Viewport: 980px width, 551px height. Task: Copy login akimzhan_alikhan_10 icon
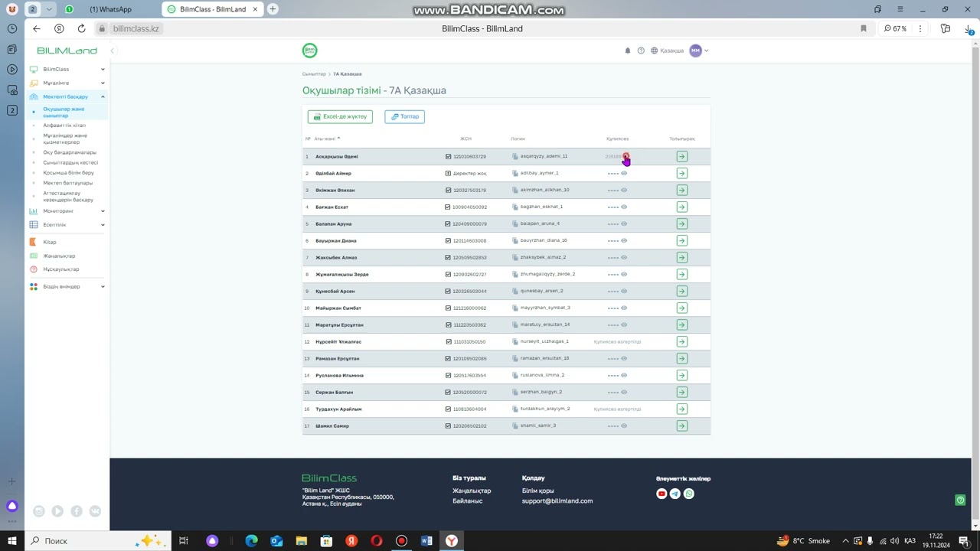click(x=515, y=190)
